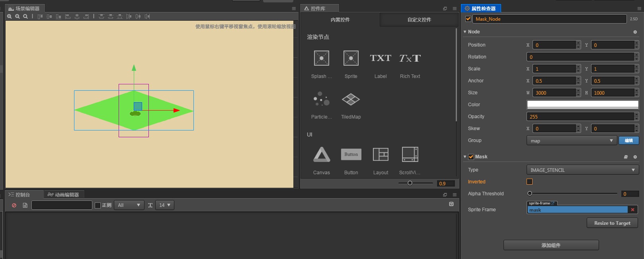644x259 pixels.
Task: Toggle the console collapse-logs icon
Action: pos(451,204)
